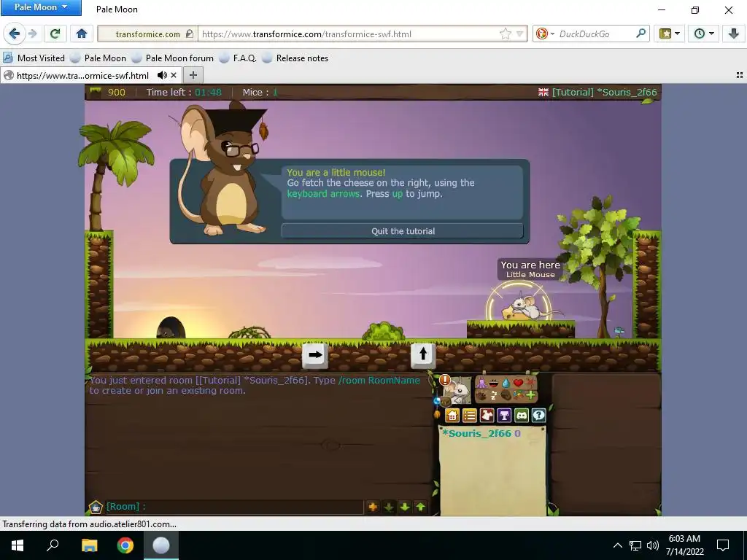Screen dimensions: 747x560
Task: Open the yellow list menu icon
Action: (470, 415)
